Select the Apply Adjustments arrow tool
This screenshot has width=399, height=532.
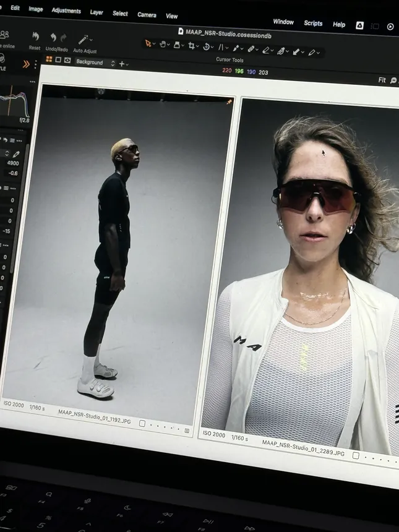click(x=296, y=51)
